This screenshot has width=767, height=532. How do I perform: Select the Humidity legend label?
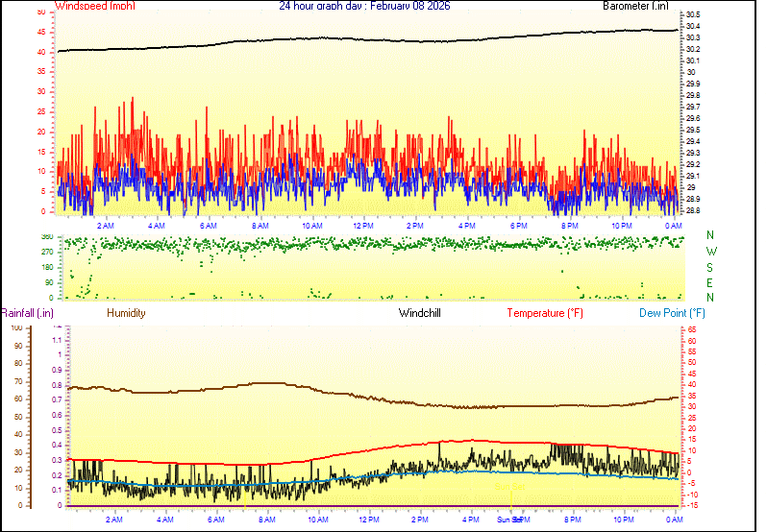click(x=126, y=313)
